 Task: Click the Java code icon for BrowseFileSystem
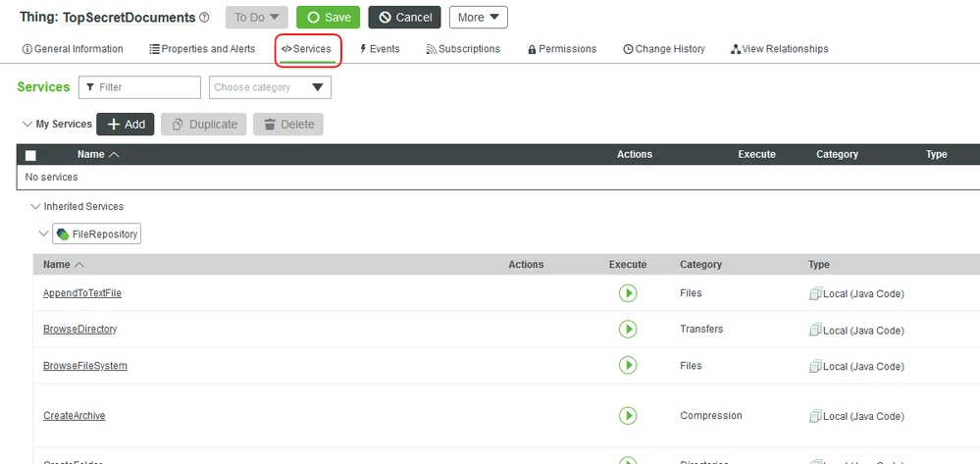tap(814, 366)
